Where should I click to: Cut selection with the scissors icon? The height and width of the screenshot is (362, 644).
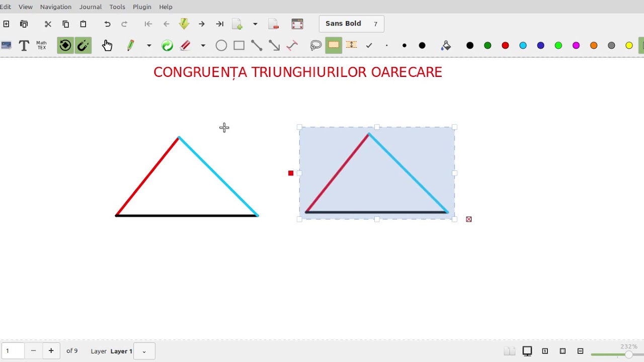48,24
